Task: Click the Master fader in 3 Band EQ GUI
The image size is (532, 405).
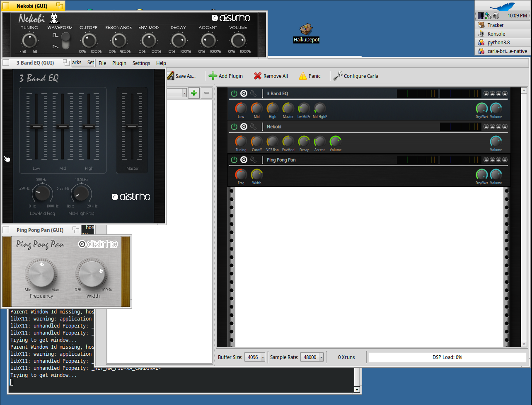Action: pos(132,126)
